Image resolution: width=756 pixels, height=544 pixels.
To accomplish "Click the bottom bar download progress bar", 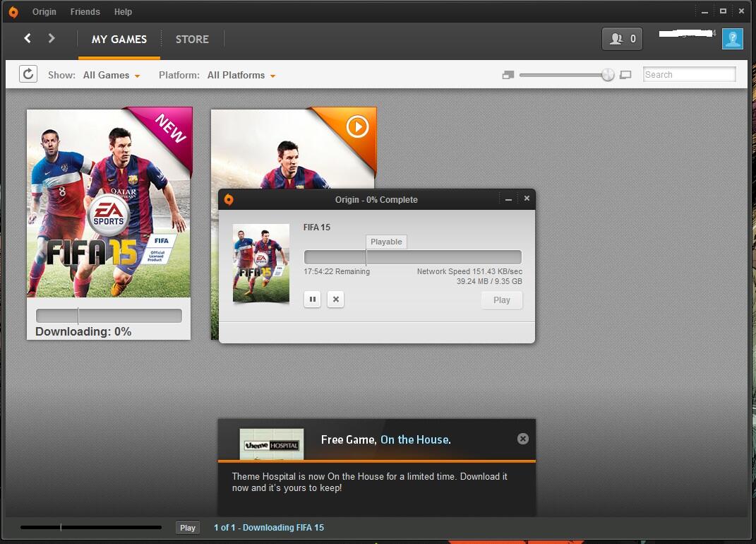I will coord(90,528).
